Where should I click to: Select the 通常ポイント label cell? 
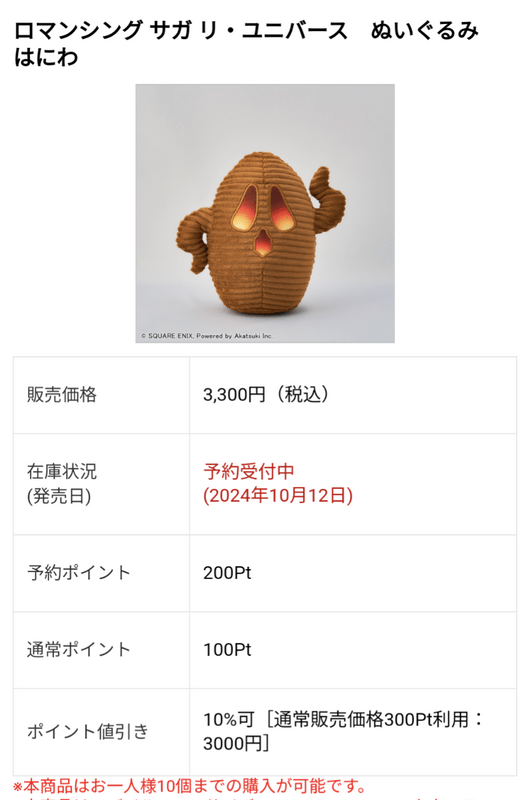click(102, 650)
